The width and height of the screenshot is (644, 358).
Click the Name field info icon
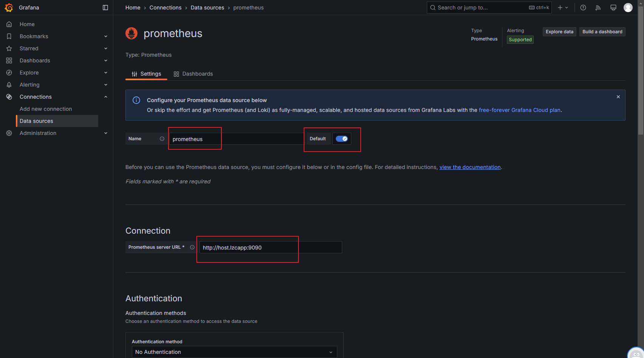coord(162,139)
